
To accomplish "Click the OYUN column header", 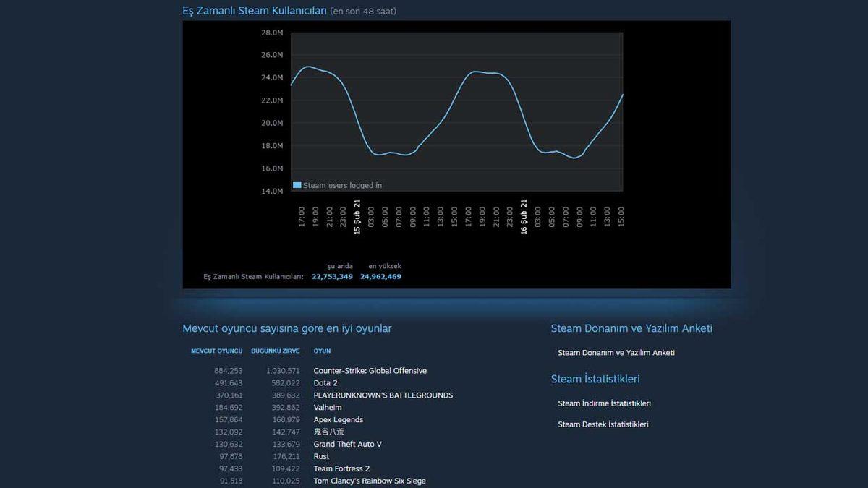I will pos(322,351).
